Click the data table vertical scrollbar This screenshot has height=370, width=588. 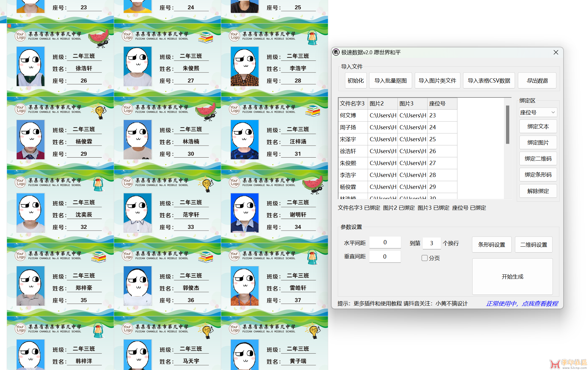point(507,125)
